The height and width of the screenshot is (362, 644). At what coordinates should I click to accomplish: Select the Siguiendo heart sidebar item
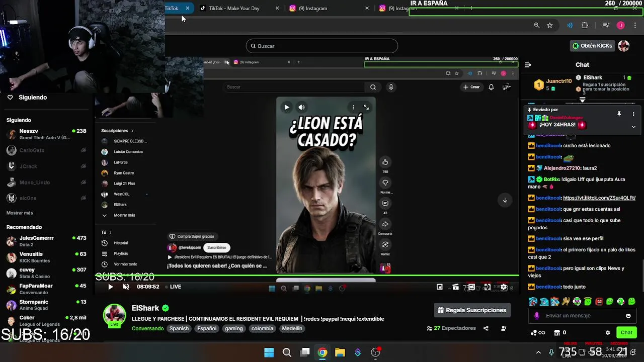tap(28, 98)
